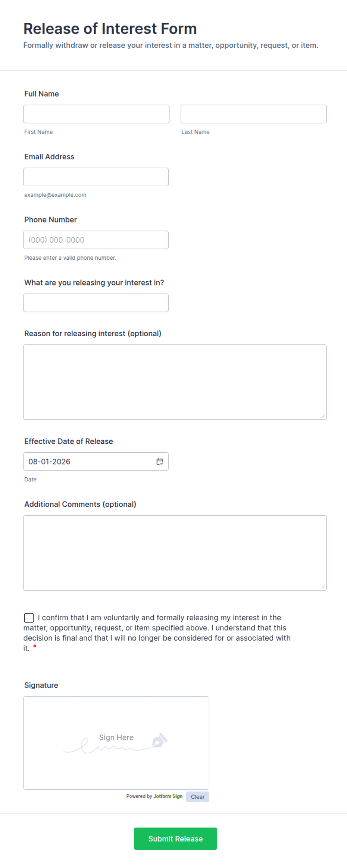Click the Additional Comments textarea
Screen dimensions: 347x868
click(x=175, y=553)
